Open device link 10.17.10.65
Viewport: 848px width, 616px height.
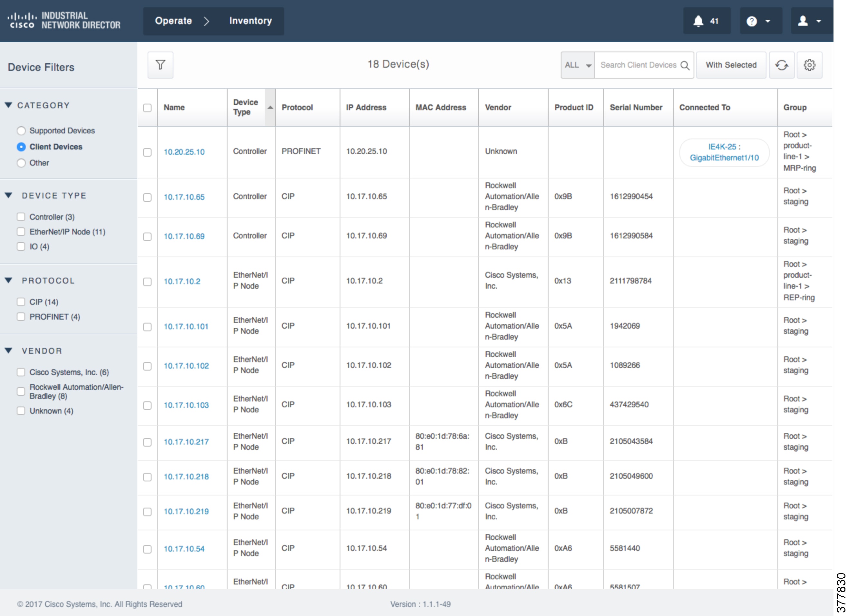coord(184,197)
